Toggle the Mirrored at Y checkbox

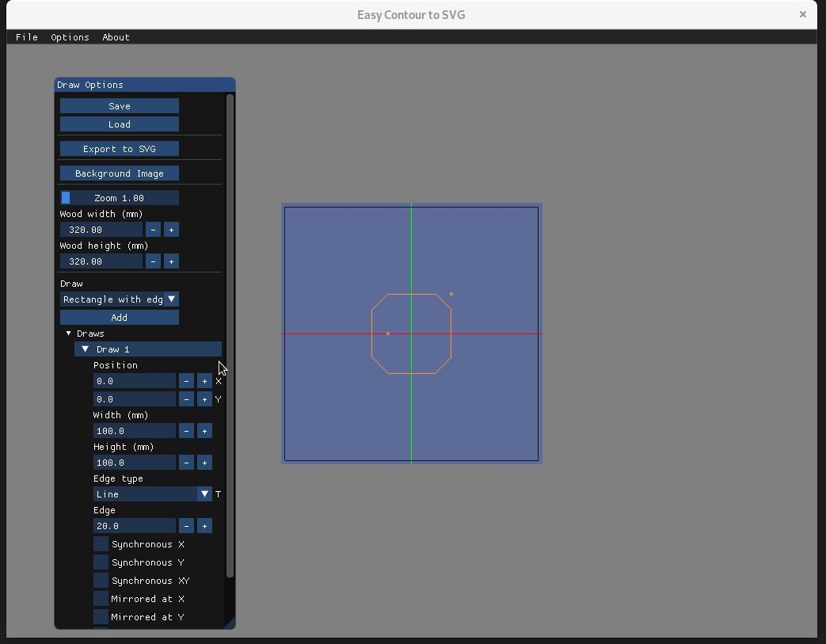coord(101,616)
